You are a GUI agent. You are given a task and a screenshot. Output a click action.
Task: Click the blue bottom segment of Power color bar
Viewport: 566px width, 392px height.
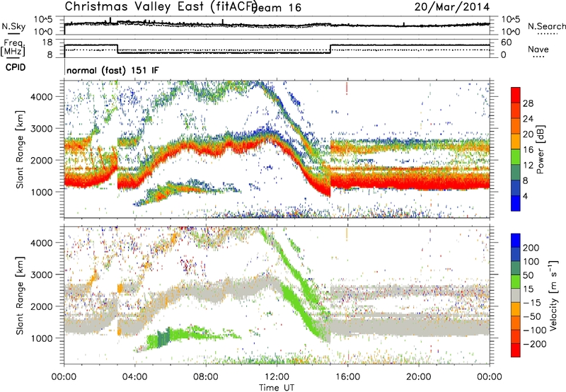(x=516, y=203)
